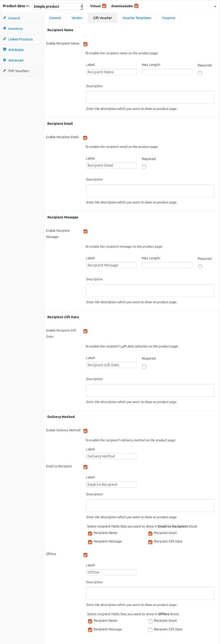Mark Recipient Email as Required
Screen dimensions: 220x644
(x=144, y=167)
